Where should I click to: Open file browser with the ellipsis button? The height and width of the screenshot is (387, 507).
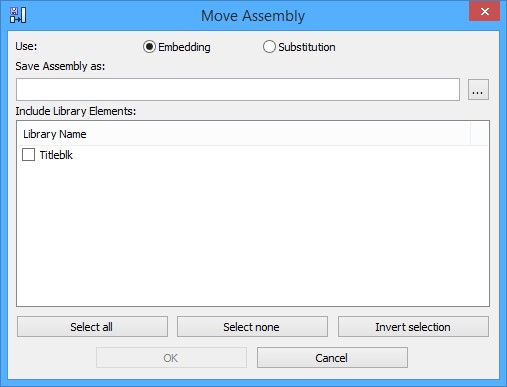pyautogui.click(x=478, y=89)
